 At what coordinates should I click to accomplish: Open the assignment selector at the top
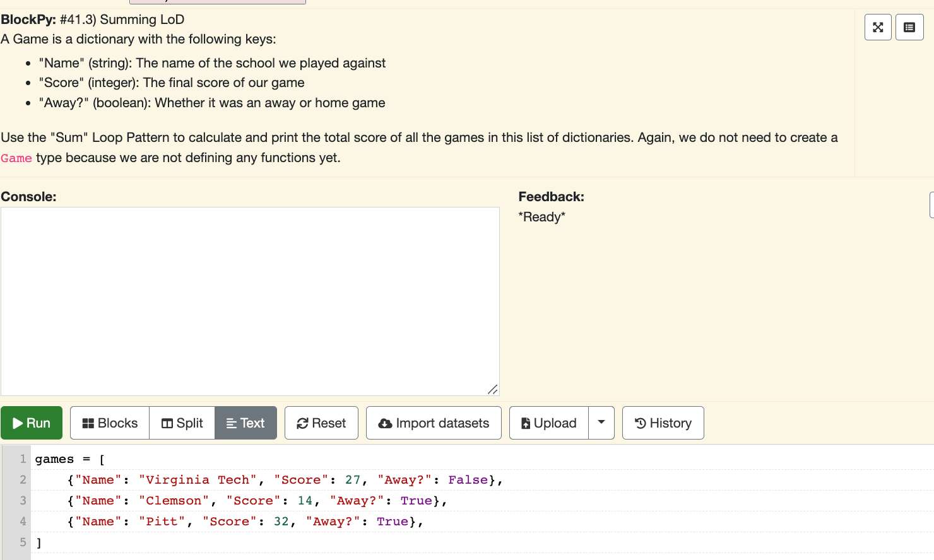click(x=218, y=2)
